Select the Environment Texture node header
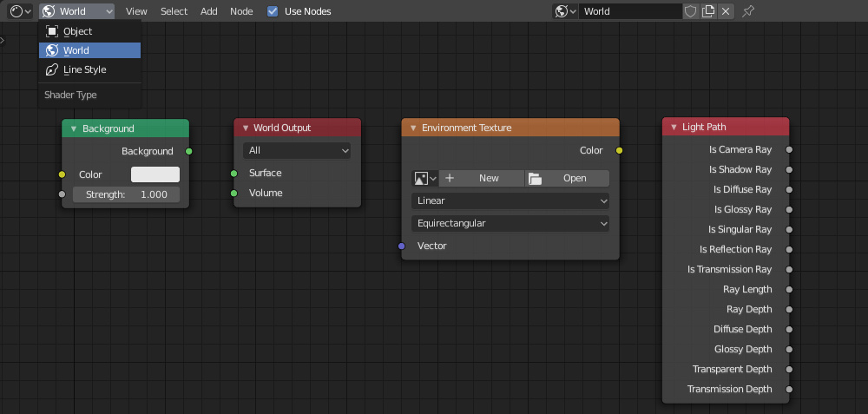 click(x=510, y=128)
